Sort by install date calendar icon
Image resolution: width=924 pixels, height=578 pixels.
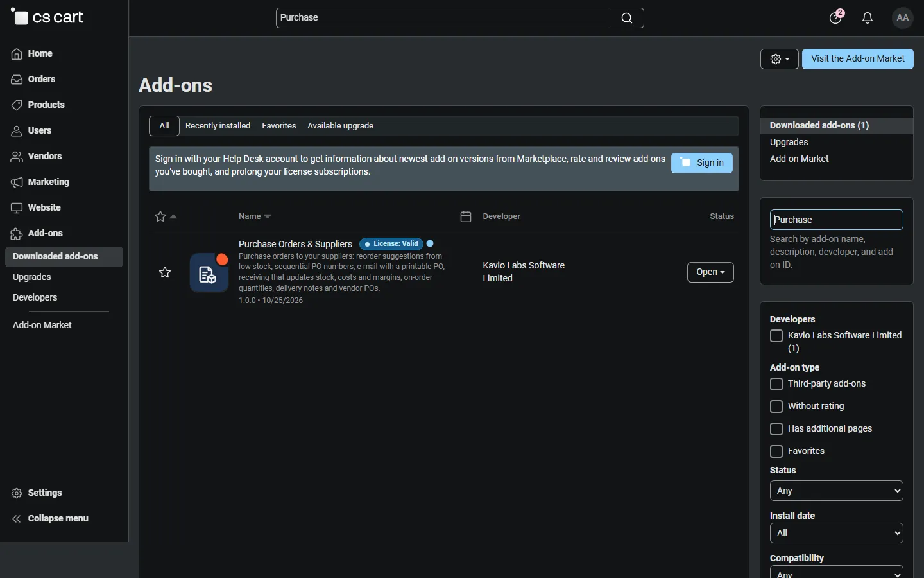[x=466, y=217]
